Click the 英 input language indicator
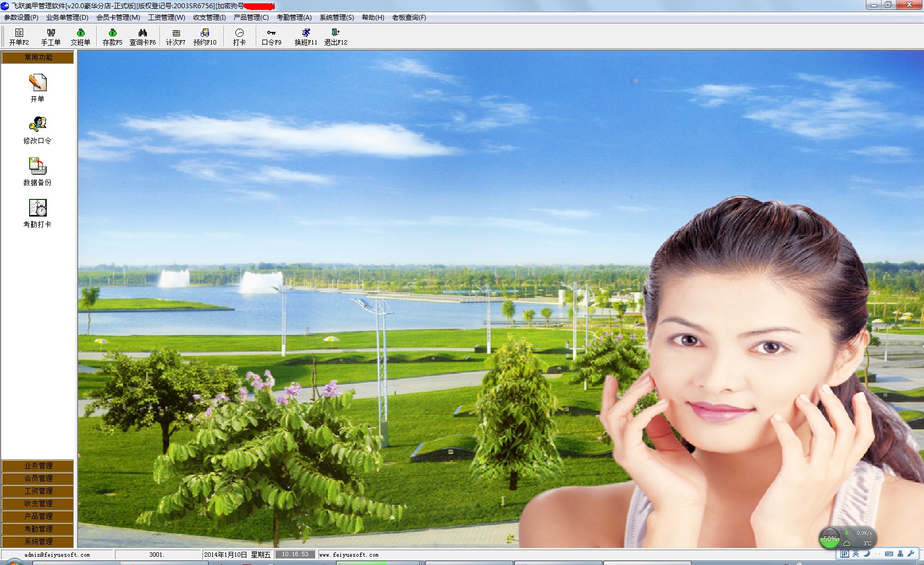 click(856, 554)
